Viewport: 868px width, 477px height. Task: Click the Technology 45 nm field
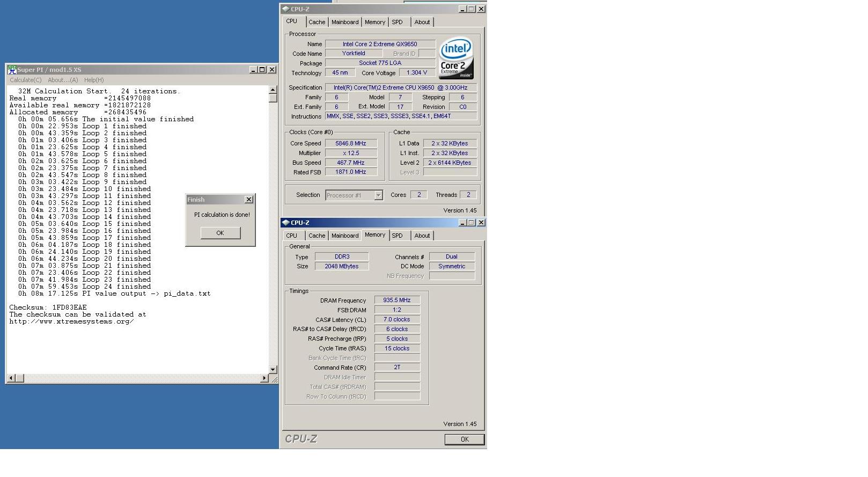340,72
